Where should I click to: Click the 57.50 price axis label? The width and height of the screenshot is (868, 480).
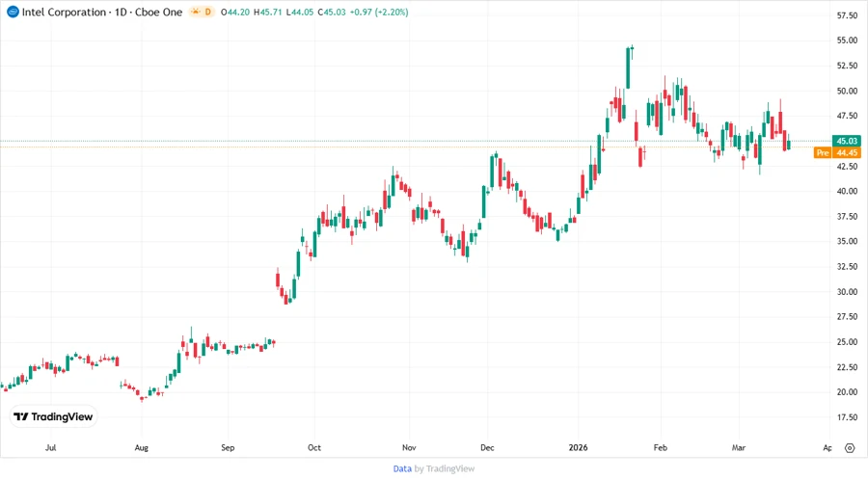pyautogui.click(x=847, y=15)
